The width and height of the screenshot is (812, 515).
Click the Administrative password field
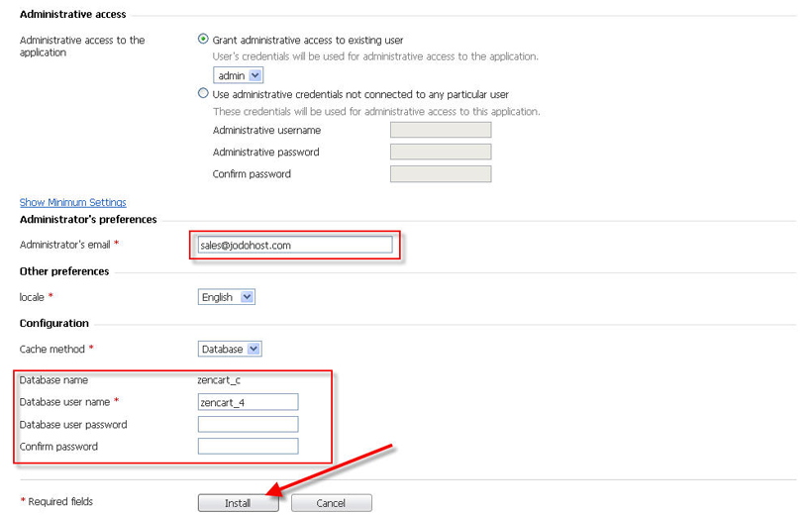click(441, 152)
